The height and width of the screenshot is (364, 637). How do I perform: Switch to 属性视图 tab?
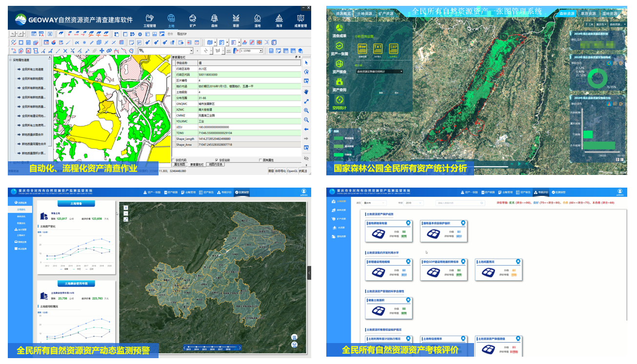(x=180, y=165)
